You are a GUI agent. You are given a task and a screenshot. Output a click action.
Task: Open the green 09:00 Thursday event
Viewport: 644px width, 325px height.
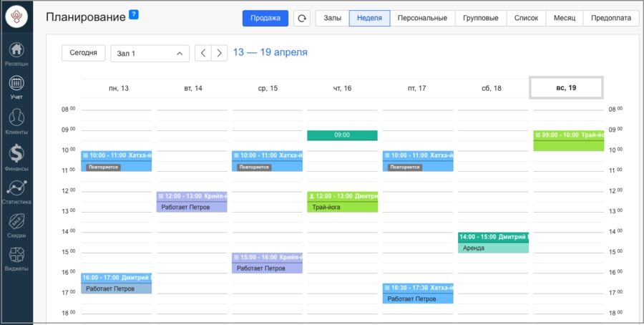point(342,135)
